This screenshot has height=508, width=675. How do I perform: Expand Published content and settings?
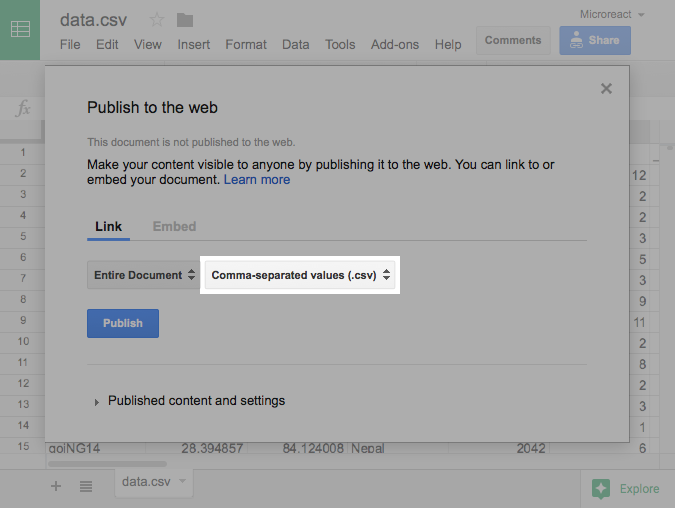[x=190, y=401]
